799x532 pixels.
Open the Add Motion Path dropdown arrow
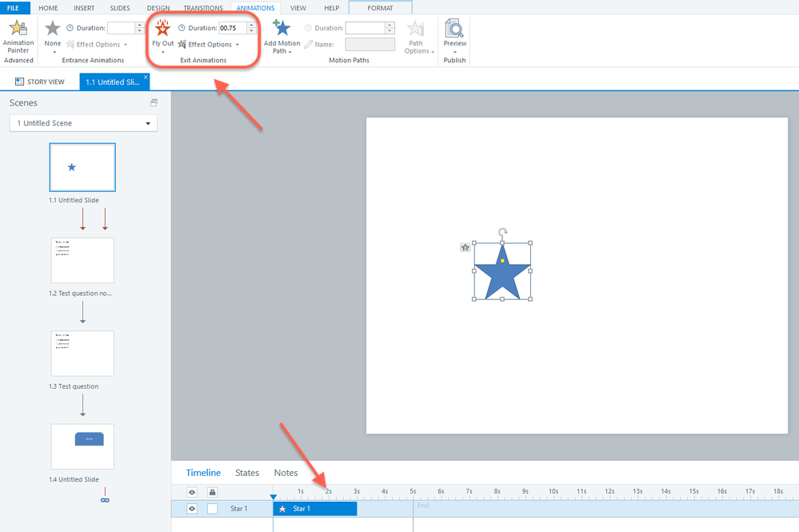(x=290, y=52)
